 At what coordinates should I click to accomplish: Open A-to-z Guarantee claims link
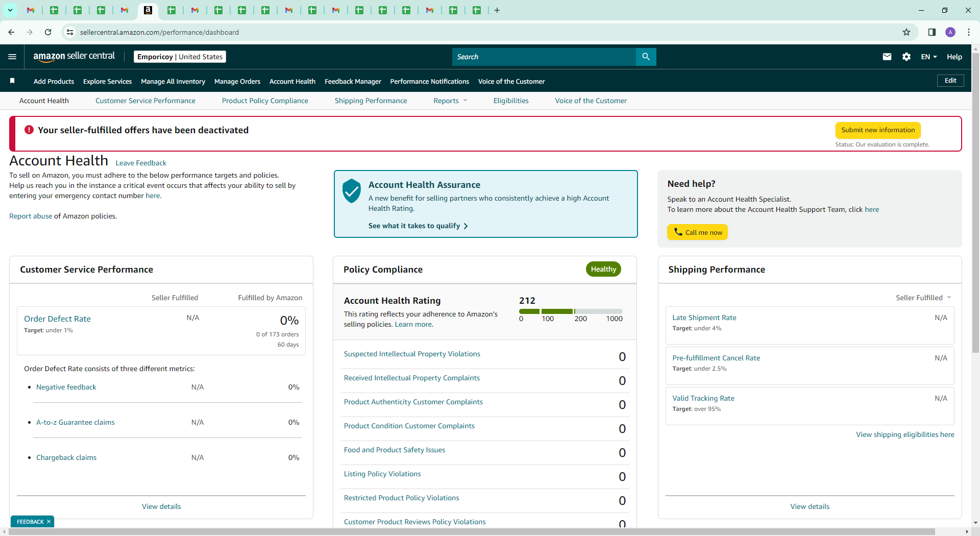click(76, 422)
